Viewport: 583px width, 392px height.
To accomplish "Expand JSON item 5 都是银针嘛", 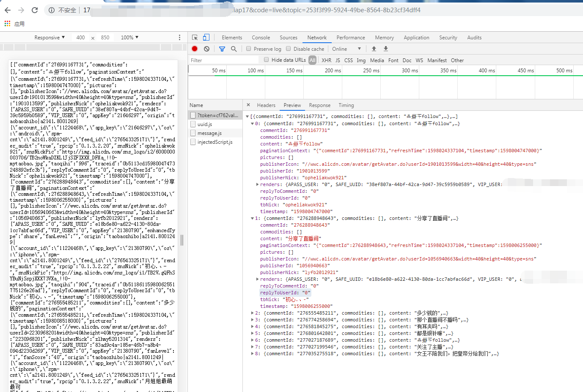I will point(253,333).
